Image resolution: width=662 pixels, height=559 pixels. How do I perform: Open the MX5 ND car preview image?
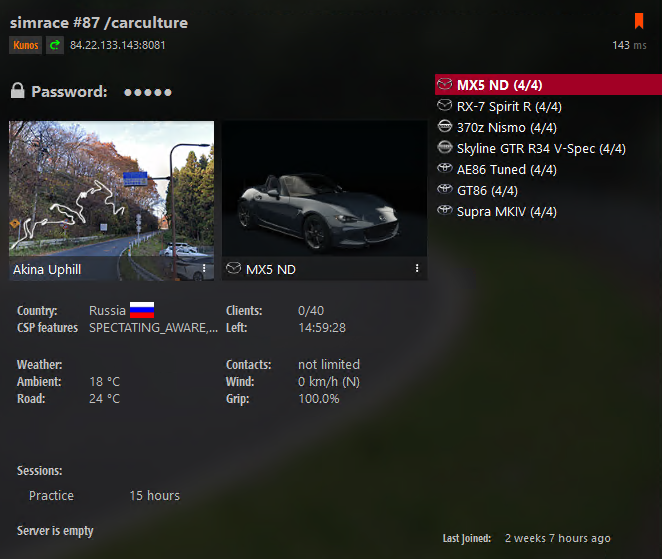pos(325,189)
